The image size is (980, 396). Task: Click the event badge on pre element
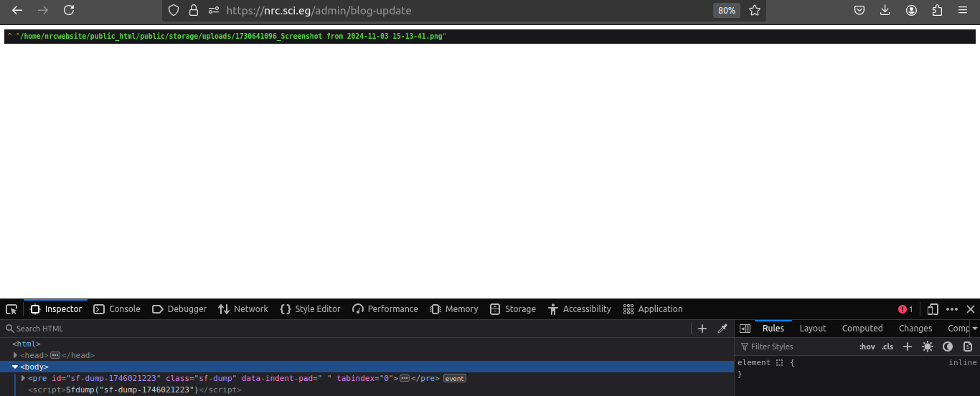(x=454, y=378)
